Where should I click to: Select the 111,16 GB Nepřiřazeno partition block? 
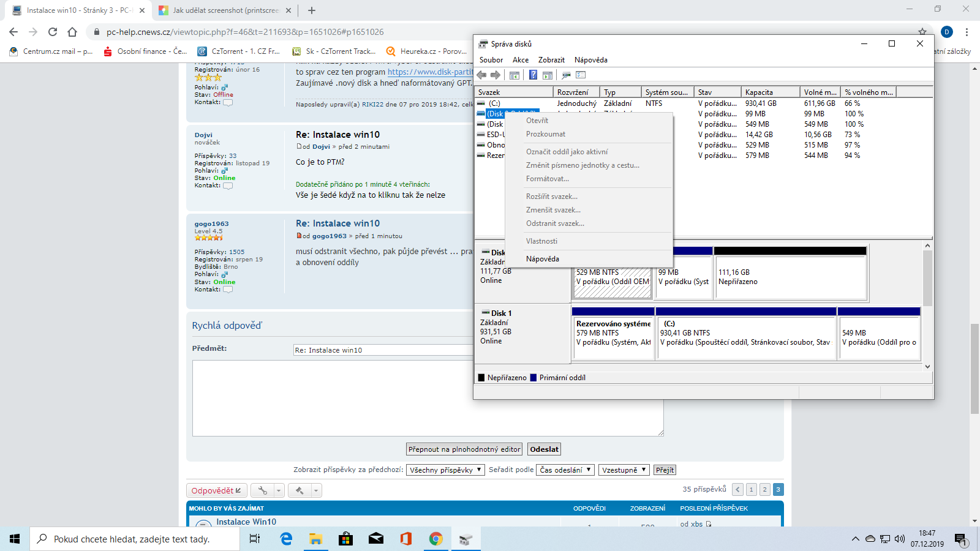[x=790, y=277]
